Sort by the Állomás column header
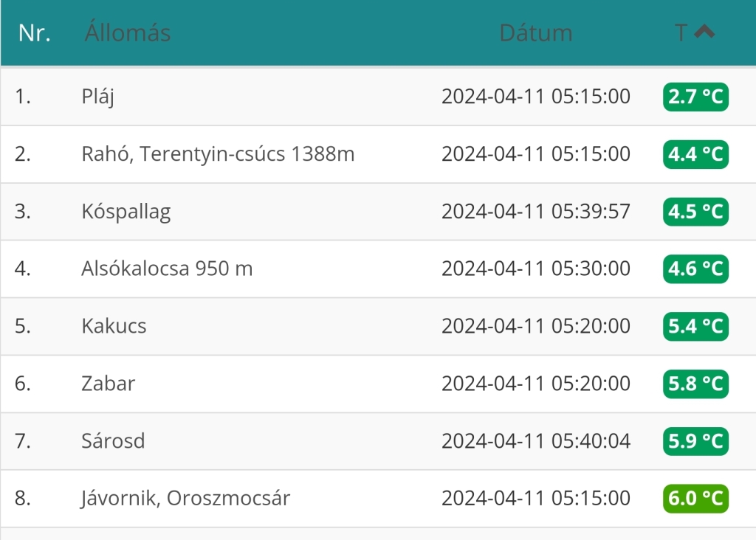Screen dimensions: 756x540 click(x=128, y=33)
